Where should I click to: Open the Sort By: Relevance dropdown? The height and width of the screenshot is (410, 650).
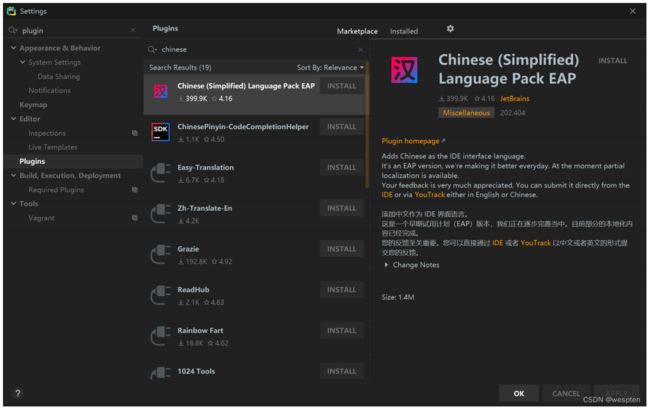(330, 68)
